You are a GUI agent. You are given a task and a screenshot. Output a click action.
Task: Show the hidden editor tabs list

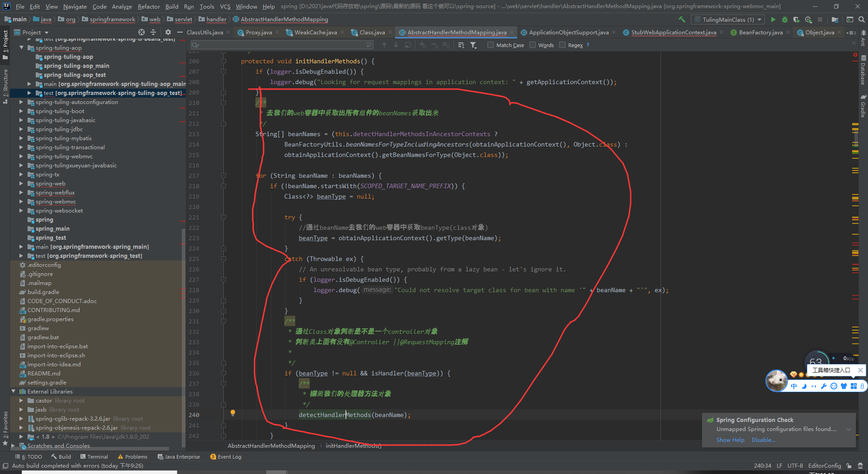pyautogui.click(x=852, y=33)
